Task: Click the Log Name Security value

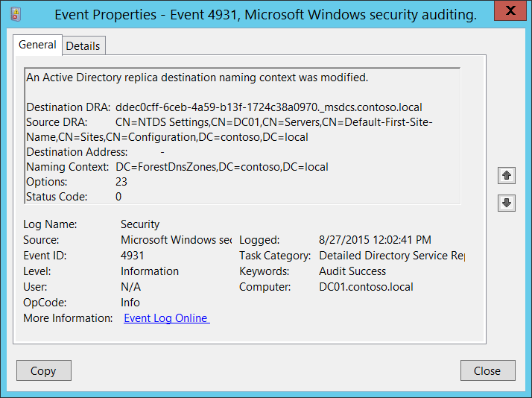Action: 140,224
